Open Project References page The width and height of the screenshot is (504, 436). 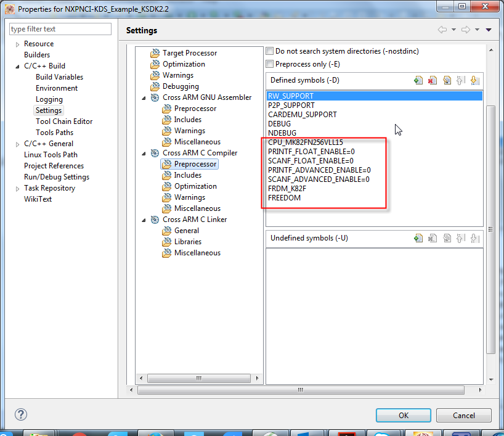coord(54,166)
